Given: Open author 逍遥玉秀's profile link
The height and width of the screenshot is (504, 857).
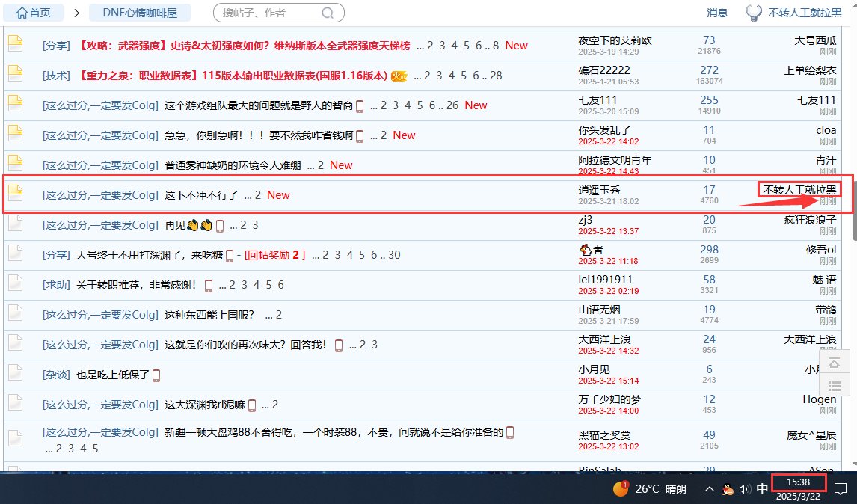Looking at the screenshot, I should coord(600,190).
